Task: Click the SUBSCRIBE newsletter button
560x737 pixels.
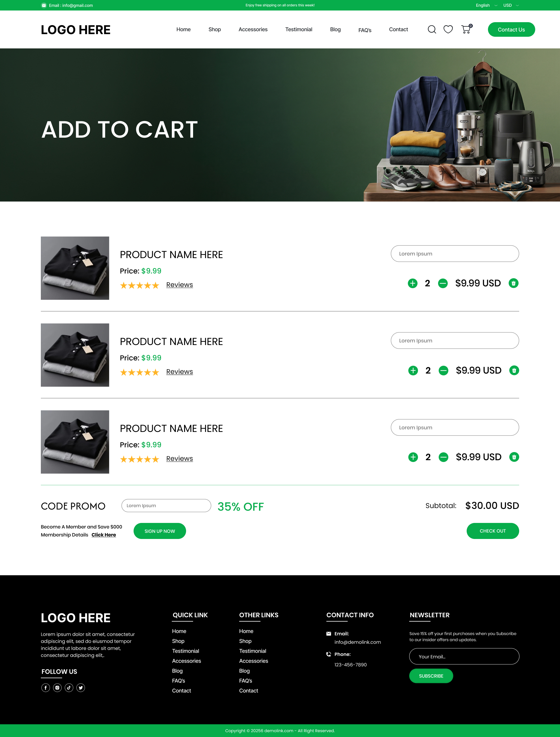Action: 431,676
